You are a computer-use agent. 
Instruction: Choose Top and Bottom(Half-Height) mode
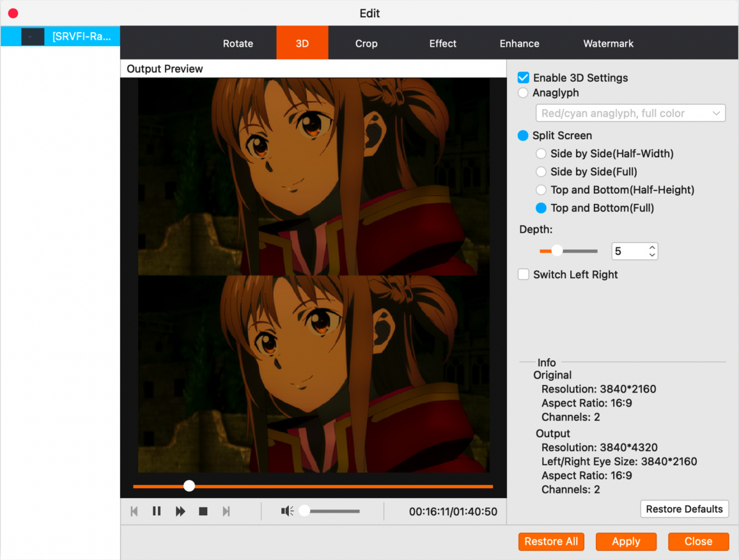coord(541,190)
